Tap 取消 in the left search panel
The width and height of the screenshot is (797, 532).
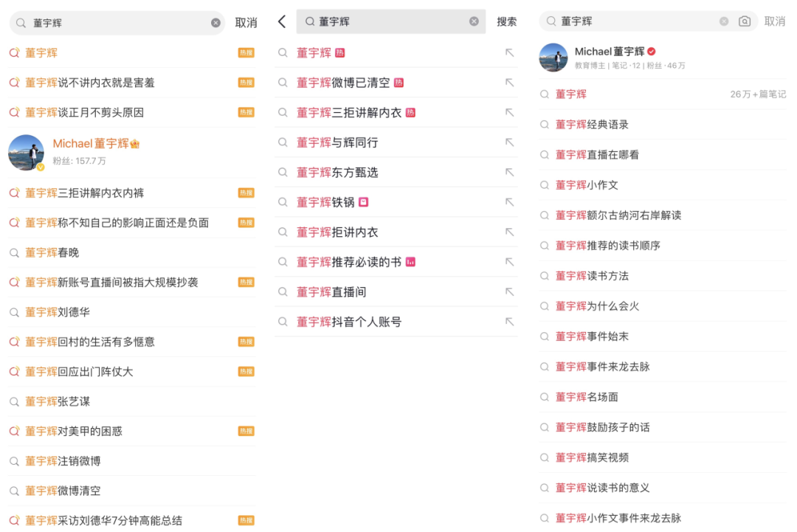tap(246, 23)
